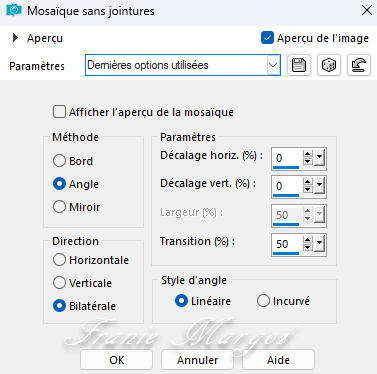Close the Mosaïque sans jointures dialog

(x=367, y=10)
